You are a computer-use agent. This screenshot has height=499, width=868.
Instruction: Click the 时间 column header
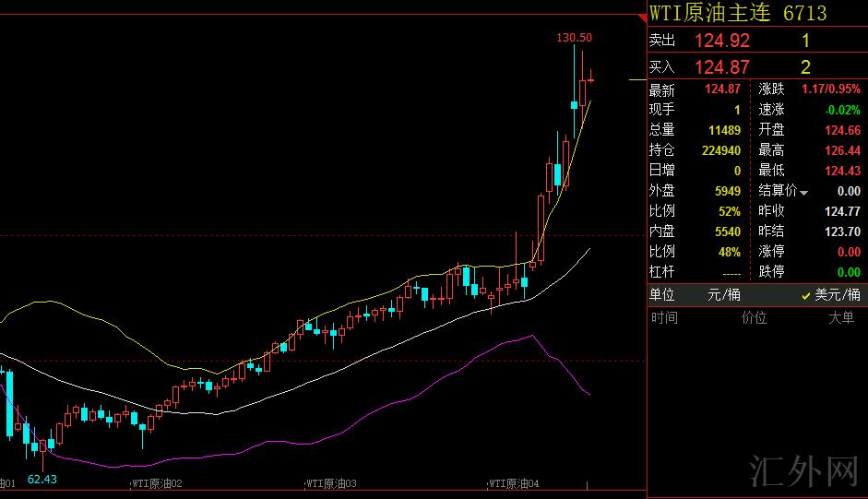(x=664, y=317)
